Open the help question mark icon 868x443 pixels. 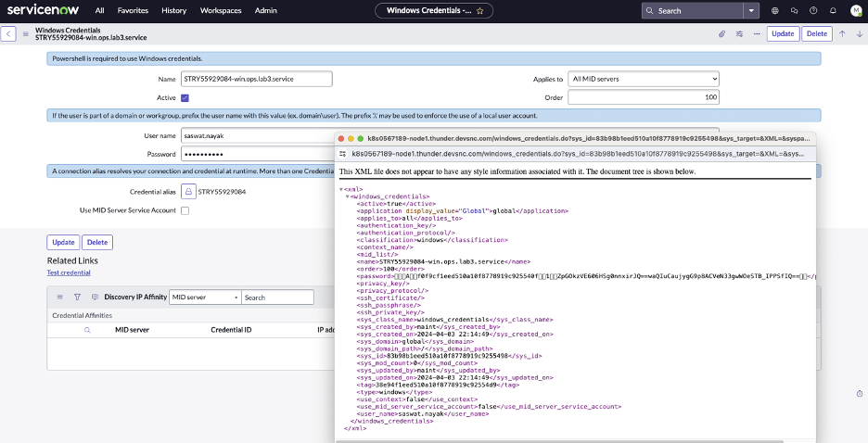pyautogui.click(x=813, y=10)
